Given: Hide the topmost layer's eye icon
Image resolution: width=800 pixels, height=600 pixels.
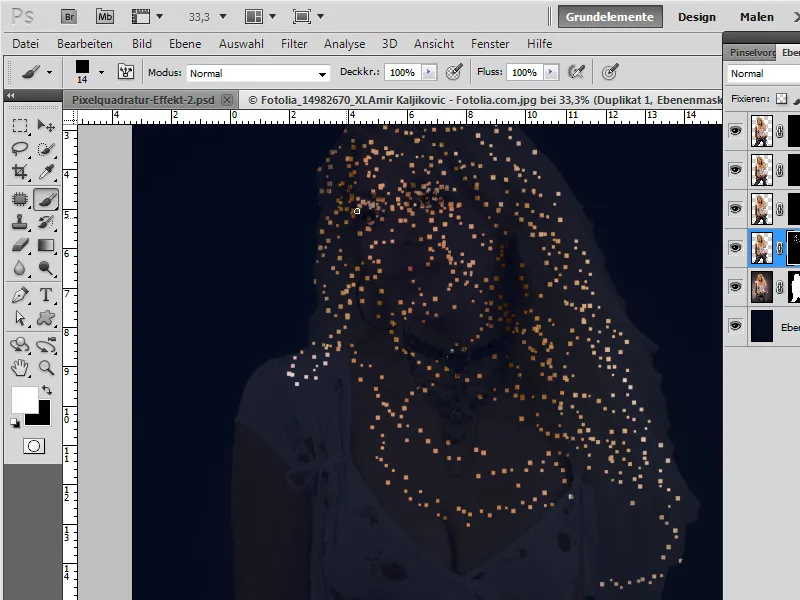Looking at the screenshot, I should (735, 131).
